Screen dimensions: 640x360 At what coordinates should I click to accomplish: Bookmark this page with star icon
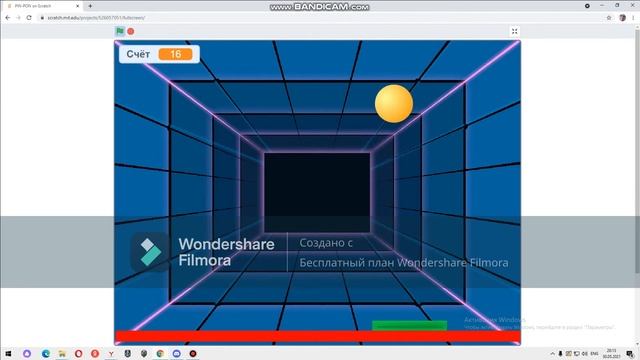tap(609, 18)
